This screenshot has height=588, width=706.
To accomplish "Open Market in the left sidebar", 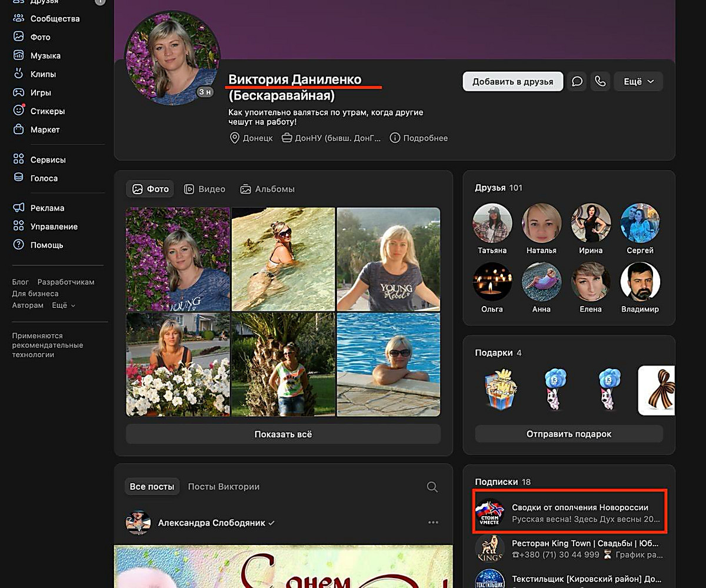I will [45, 129].
